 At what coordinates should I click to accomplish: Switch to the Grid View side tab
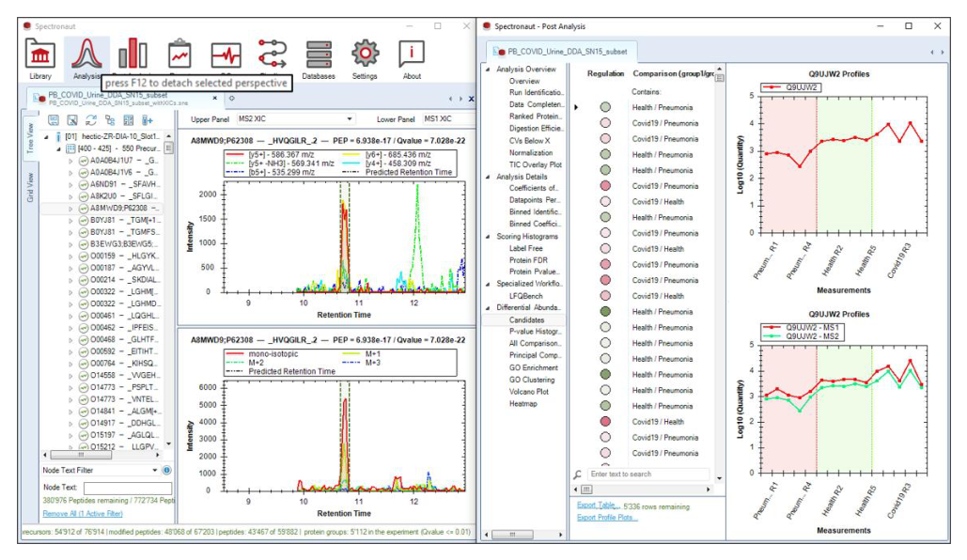click(29, 187)
